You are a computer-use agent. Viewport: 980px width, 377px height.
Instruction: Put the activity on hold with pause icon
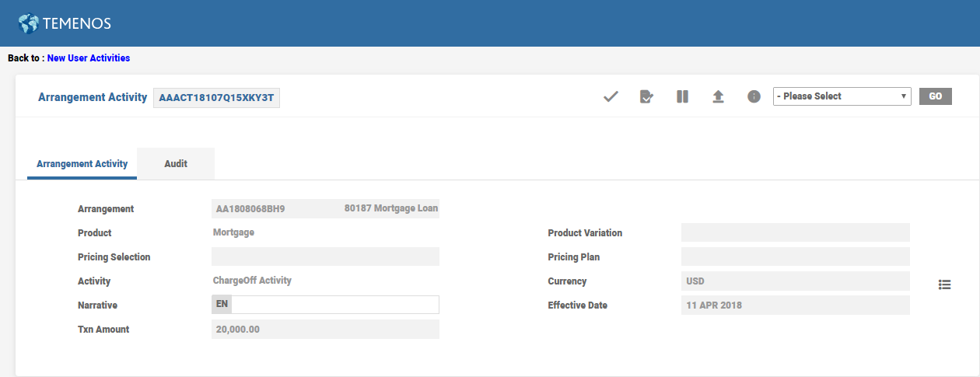(682, 96)
